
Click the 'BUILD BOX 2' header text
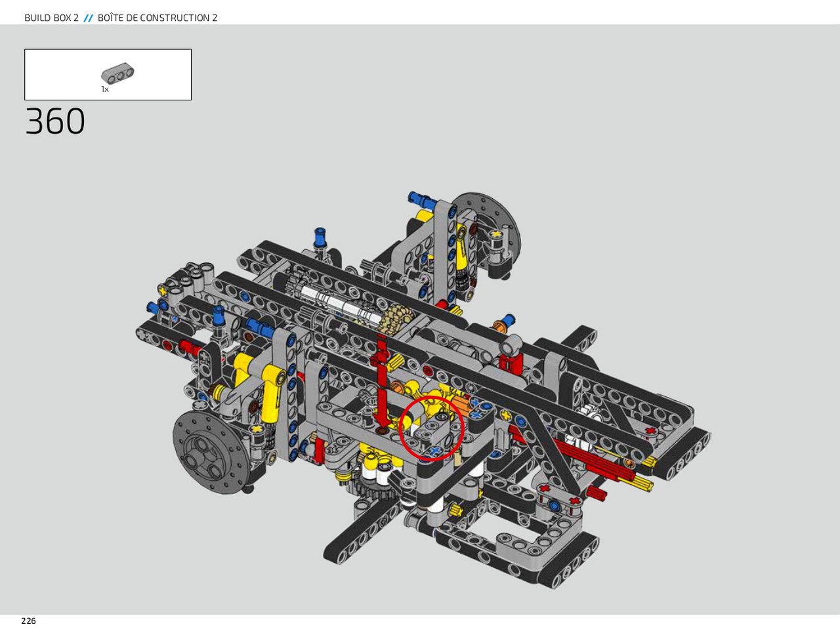click(51, 18)
